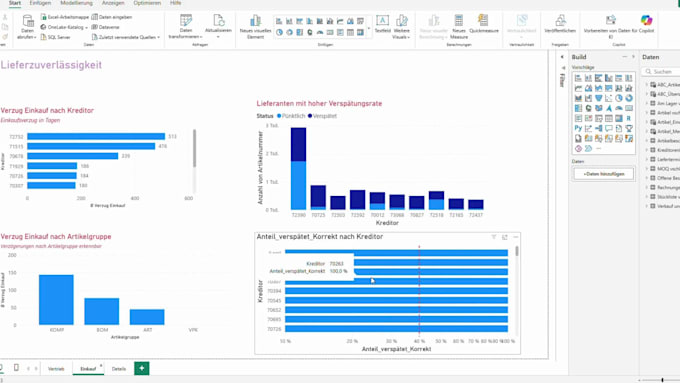This screenshot has height=383, width=680.
Task: Open the Anzeigen ribbon tab
Action: coord(113,3)
